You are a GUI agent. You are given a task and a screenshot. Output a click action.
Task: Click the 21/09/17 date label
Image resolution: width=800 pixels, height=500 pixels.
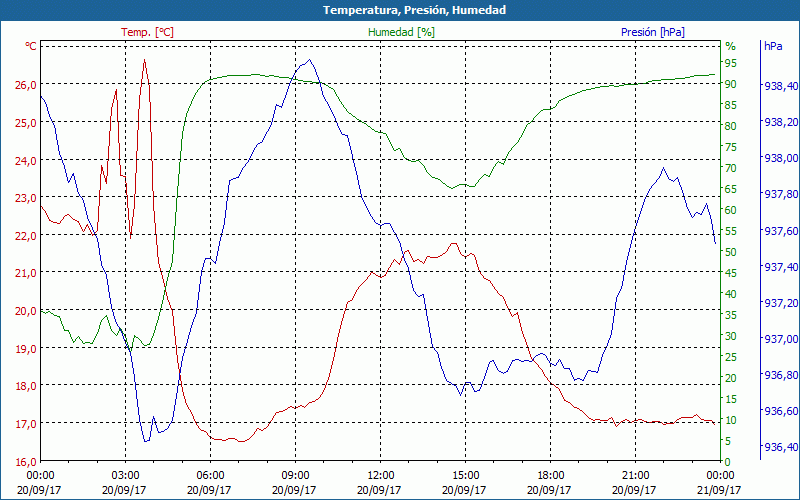719,490
